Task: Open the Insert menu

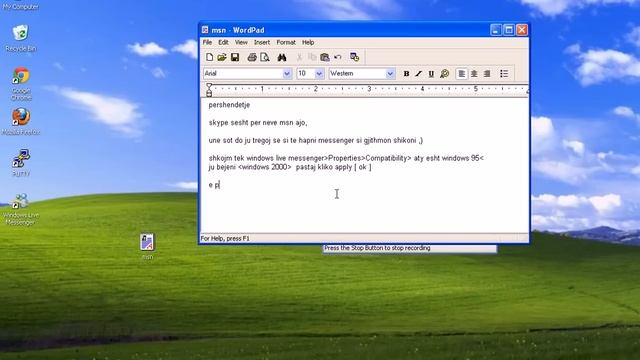Action: coord(262,42)
